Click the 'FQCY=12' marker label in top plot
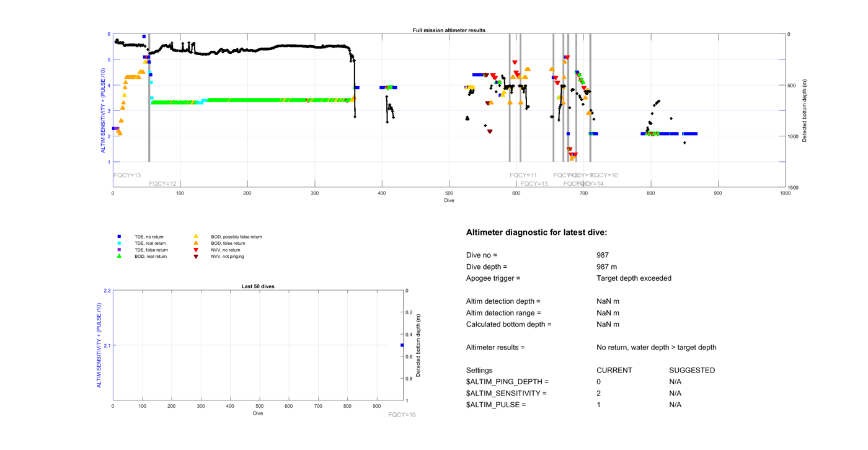The height and width of the screenshot is (450, 868). pyautogui.click(x=163, y=184)
